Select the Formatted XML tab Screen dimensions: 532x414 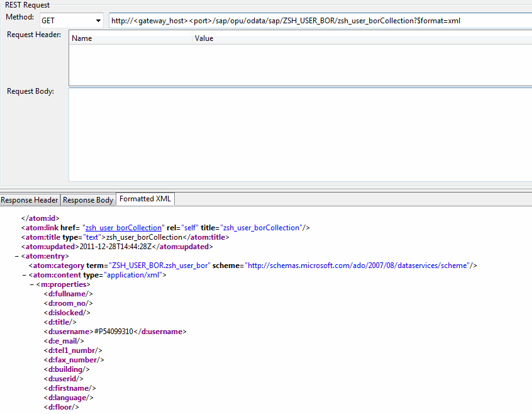[x=145, y=198]
